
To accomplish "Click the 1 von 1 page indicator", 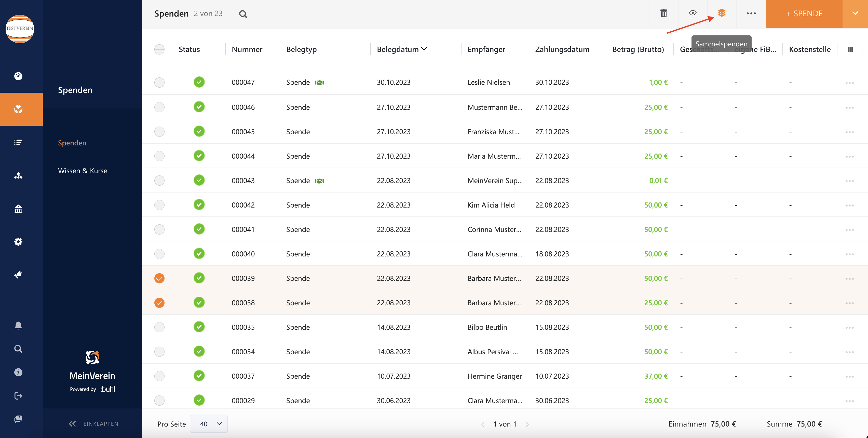I will click(505, 424).
